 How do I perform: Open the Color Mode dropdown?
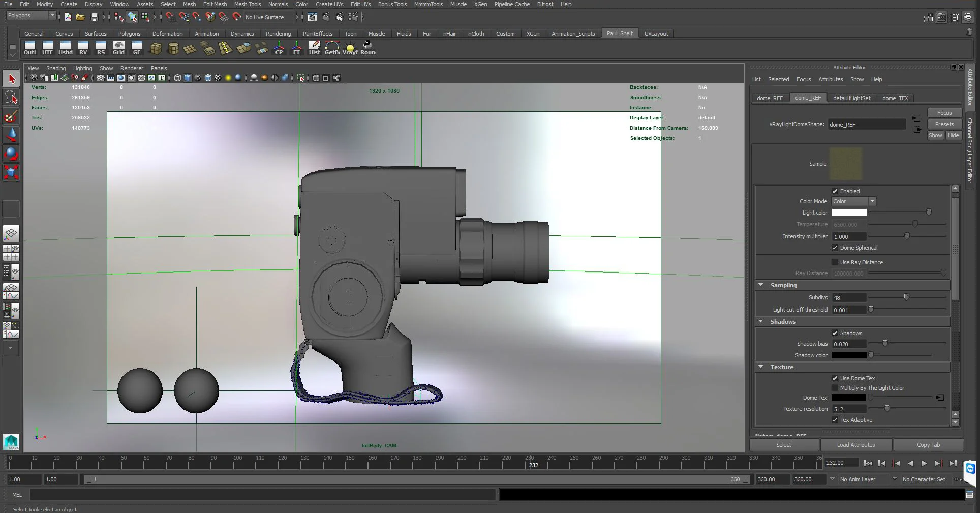[854, 201]
